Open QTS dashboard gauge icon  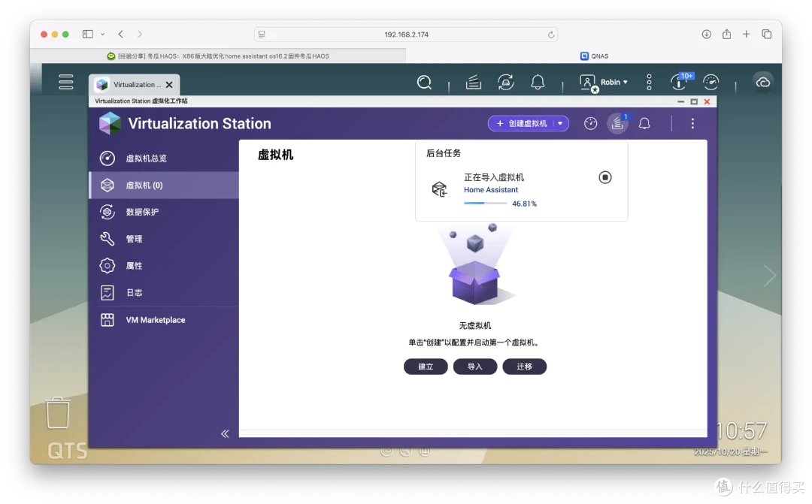(x=710, y=82)
